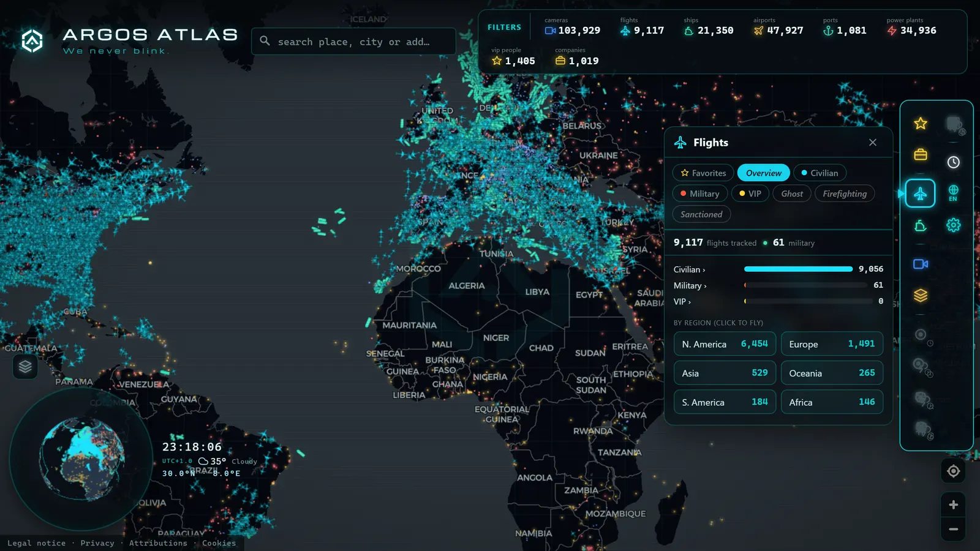Image resolution: width=980 pixels, height=551 pixels.
Task: Select the ships icon in sidebar
Action: pos(920,226)
